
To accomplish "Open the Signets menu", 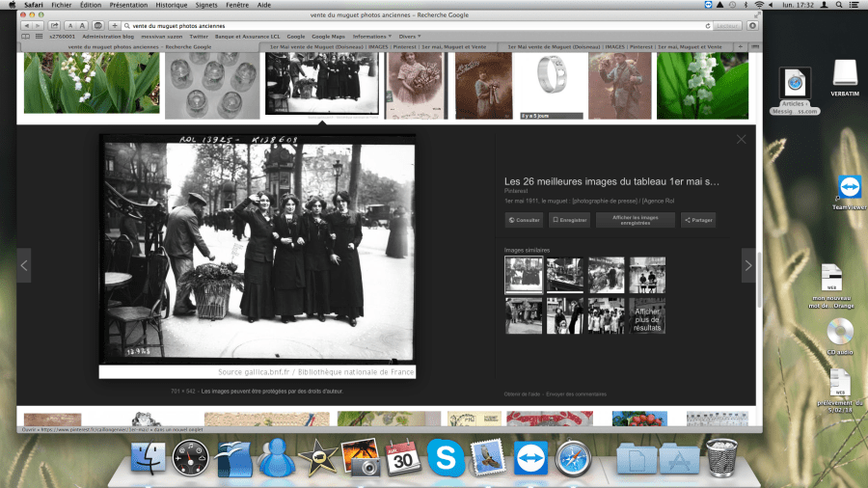I will [206, 5].
